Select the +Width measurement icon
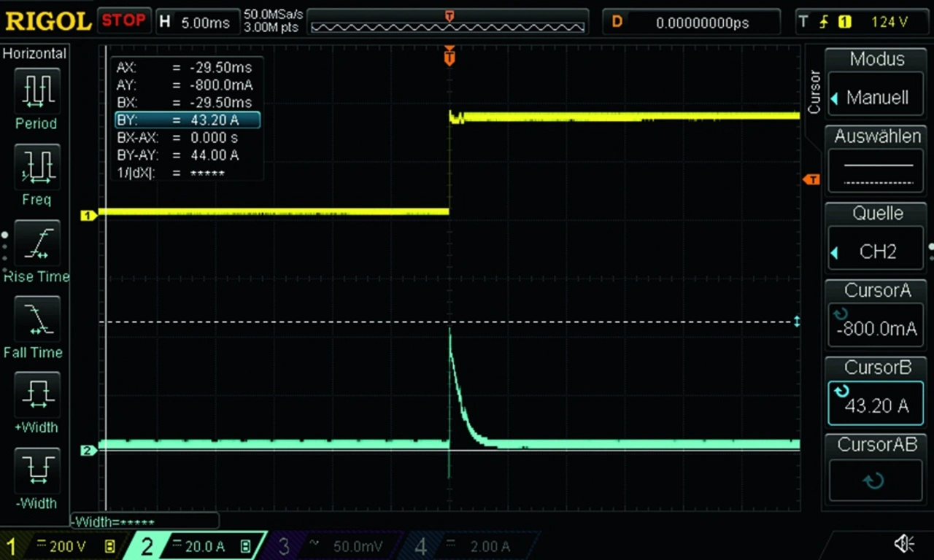 click(x=36, y=394)
